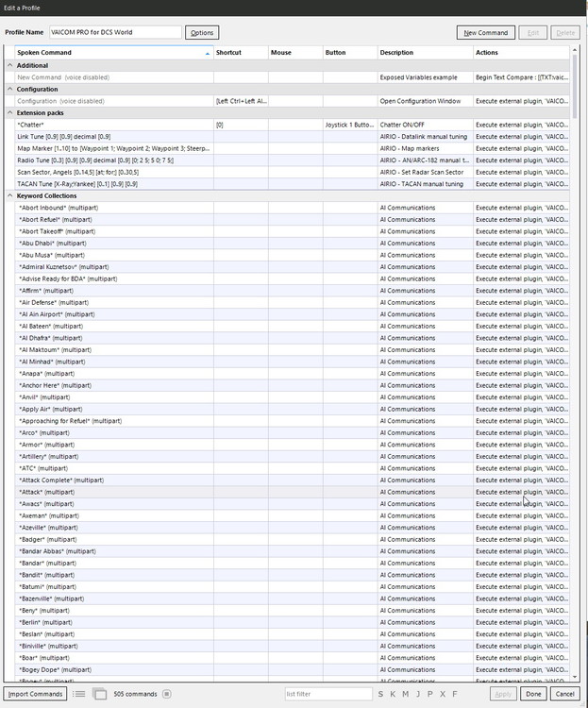Image resolution: width=588 pixels, height=708 pixels.
Task: Click the list filter input box
Action: (x=328, y=694)
